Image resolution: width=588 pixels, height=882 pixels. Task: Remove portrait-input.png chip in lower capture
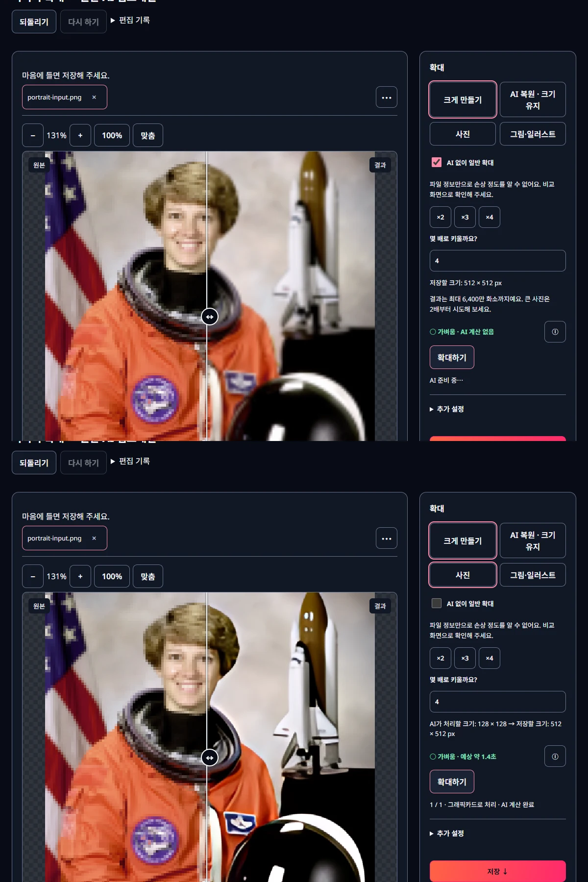[x=94, y=539]
